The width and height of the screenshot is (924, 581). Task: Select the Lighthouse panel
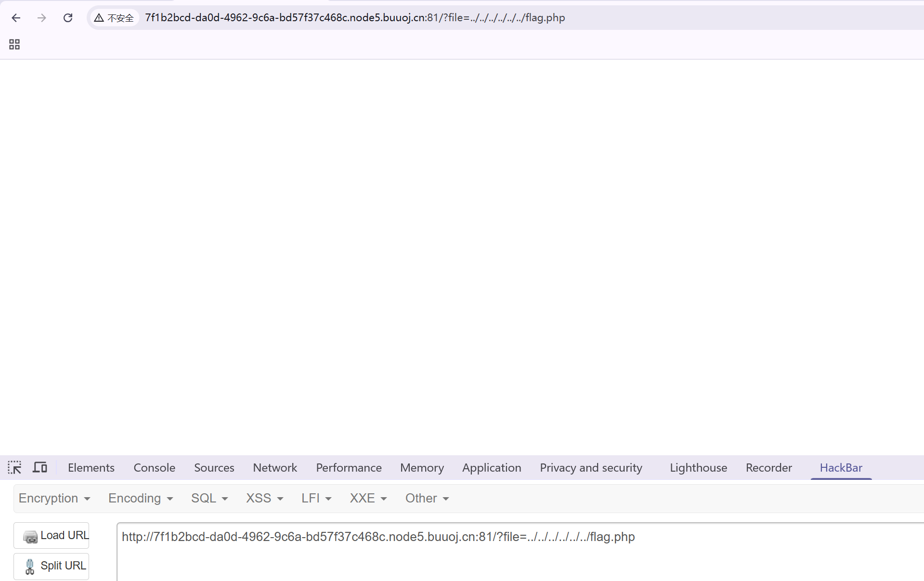tap(698, 467)
